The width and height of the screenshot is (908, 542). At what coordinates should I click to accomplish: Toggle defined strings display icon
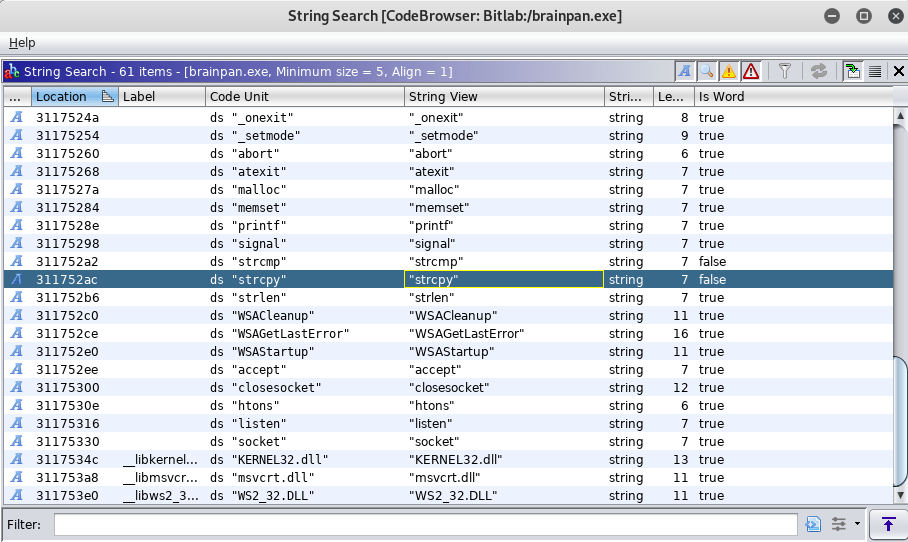[x=685, y=71]
